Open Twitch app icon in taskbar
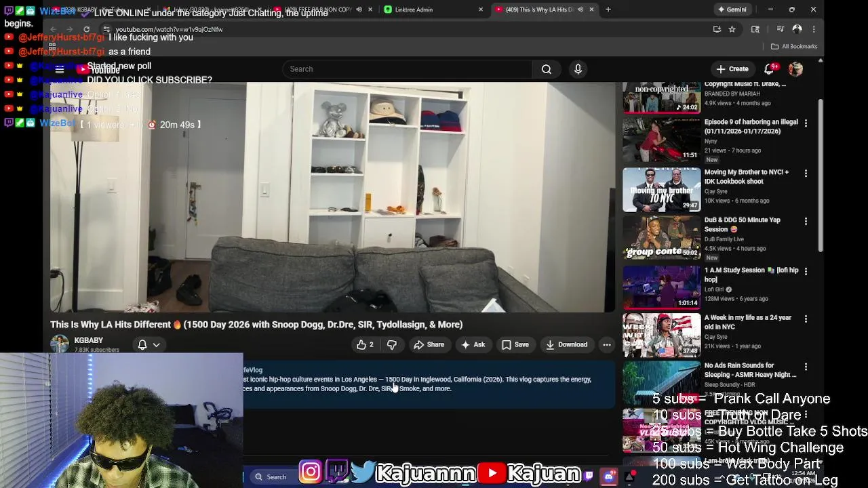Image resolution: width=868 pixels, height=488 pixels. pyautogui.click(x=589, y=476)
